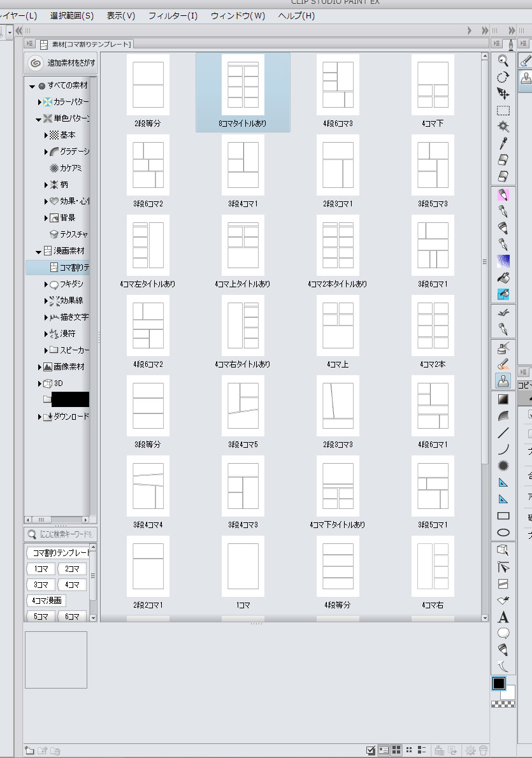Select the Gradient tool black square

pos(503,399)
